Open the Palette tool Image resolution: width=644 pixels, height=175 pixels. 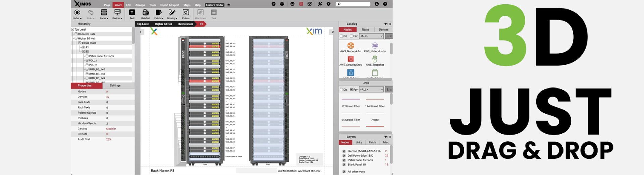pos(159,14)
